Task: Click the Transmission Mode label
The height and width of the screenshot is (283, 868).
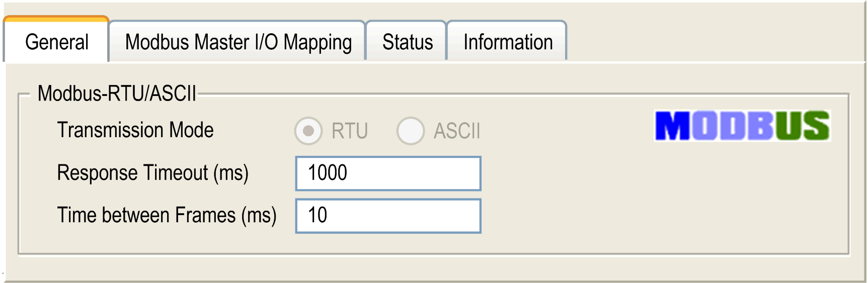Action: click(135, 130)
